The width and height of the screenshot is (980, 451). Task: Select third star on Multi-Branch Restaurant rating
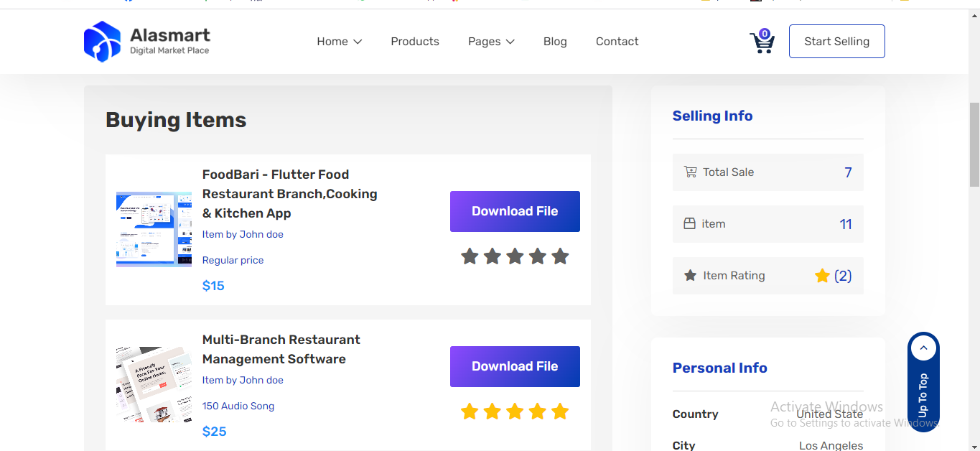515,412
